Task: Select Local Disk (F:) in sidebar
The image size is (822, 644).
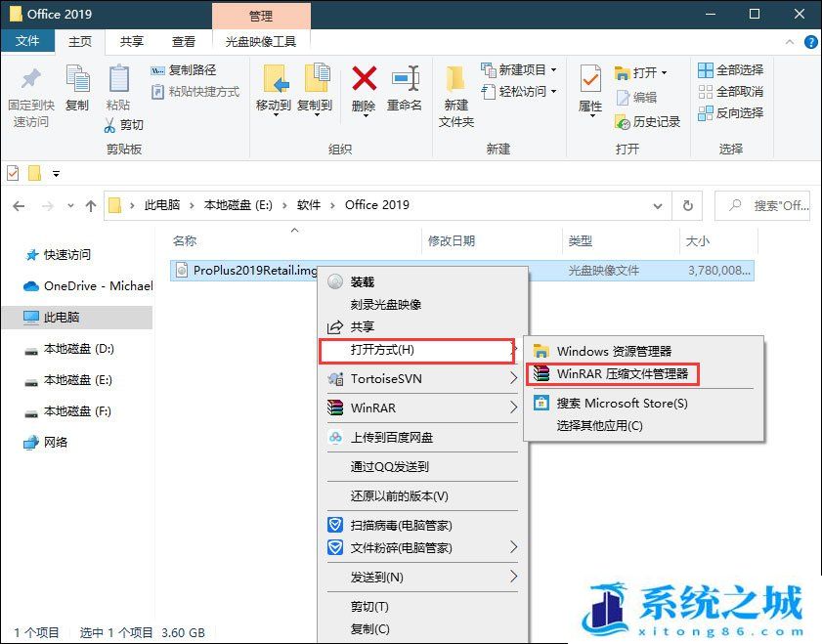Action: click(x=68, y=411)
